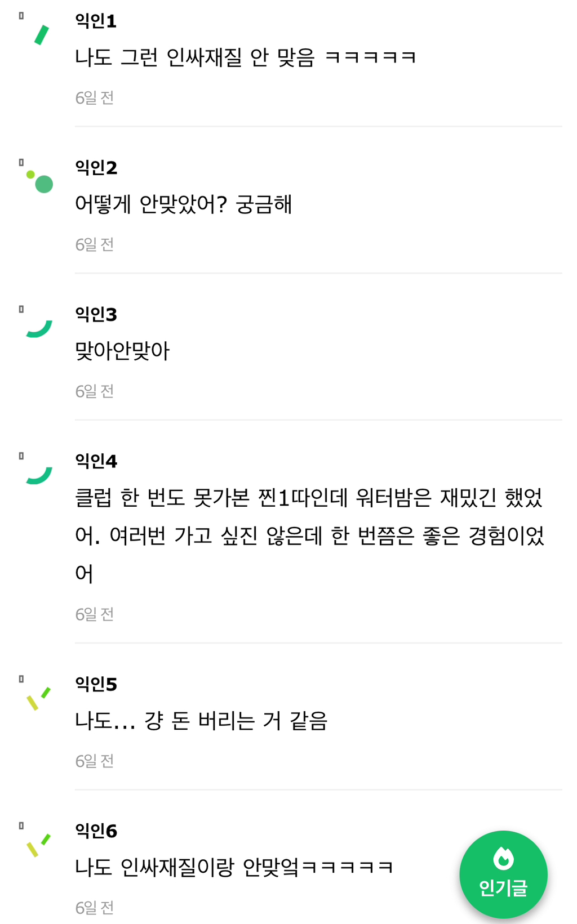Image resolution: width=577 pixels, height=924 pixels.
Task: Select the 익인2 username
Action: [96, 168]
